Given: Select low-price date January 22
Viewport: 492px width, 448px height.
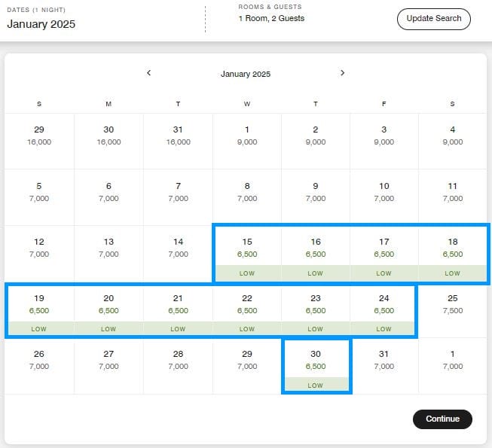Looking at the screenshot, I should [247, 309].
